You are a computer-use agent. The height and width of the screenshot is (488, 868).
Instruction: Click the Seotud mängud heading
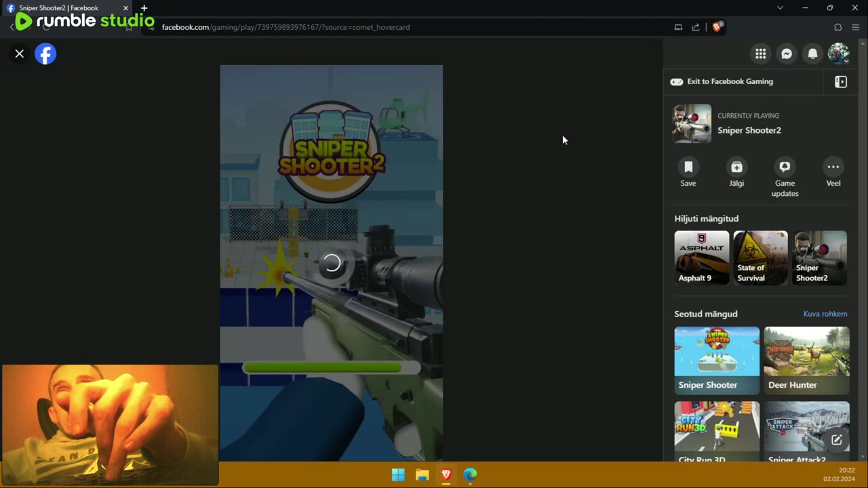tap(706, 314)
